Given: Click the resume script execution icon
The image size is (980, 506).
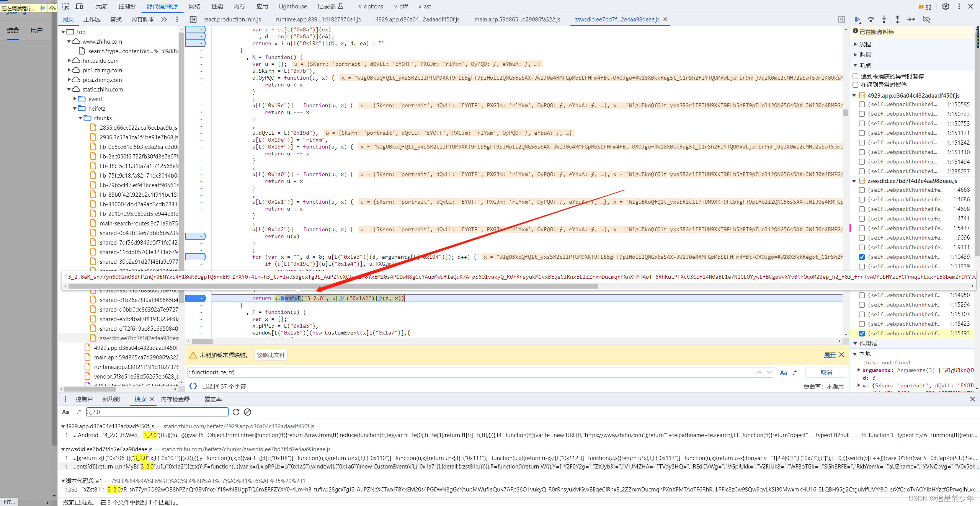Looking at the screenshot, I should tap(857, 19).
